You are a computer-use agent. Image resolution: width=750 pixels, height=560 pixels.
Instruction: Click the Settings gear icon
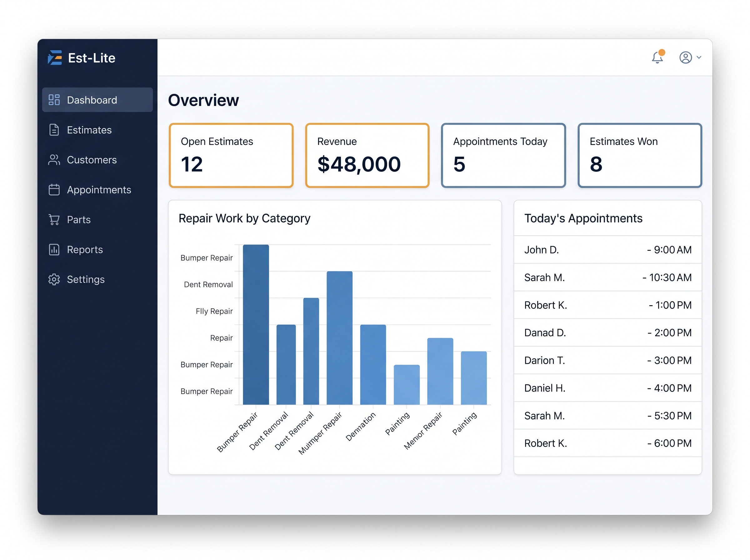(x=54, y=279)
